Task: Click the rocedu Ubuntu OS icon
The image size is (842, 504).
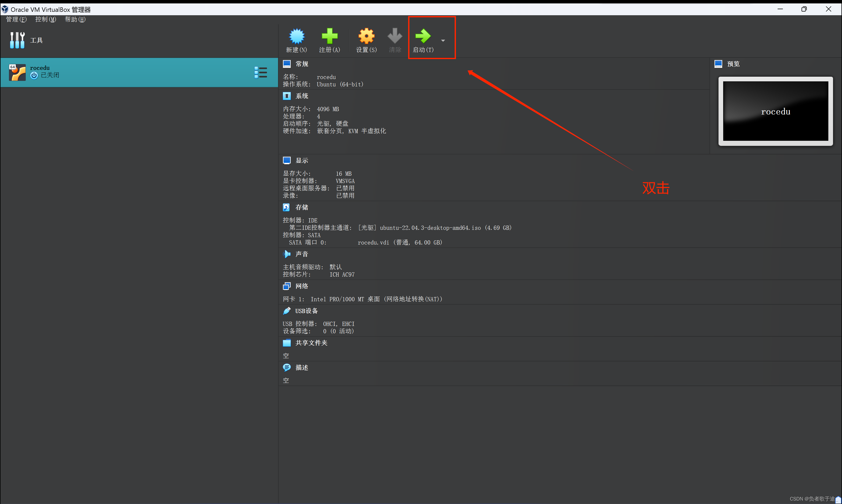Action: pos(17,72)
